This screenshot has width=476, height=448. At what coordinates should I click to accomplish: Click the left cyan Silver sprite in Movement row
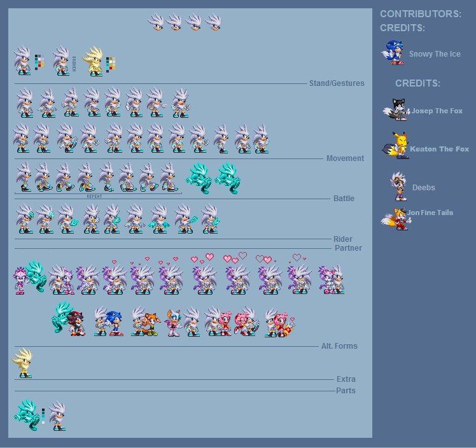click(199, 178)
